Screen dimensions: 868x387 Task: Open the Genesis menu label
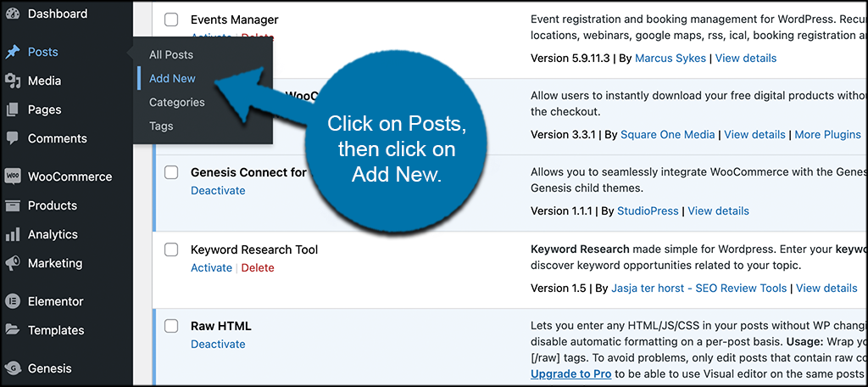pos(49,368)
